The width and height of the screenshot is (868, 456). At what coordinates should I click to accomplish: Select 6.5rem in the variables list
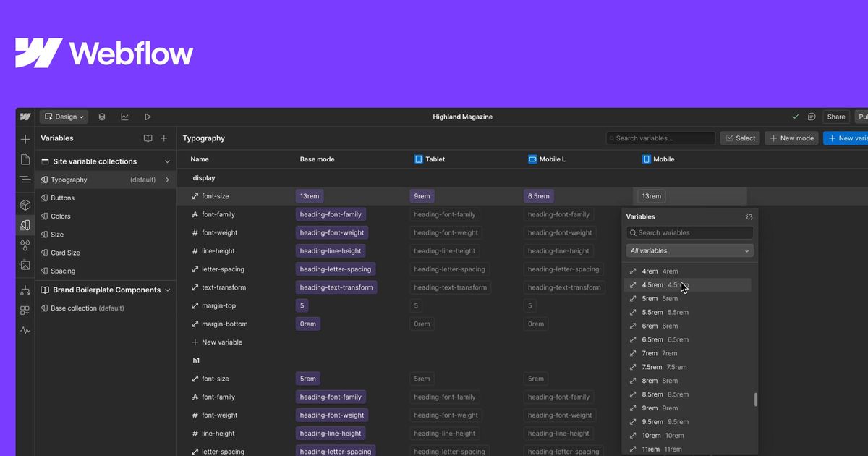coord(687,339)
